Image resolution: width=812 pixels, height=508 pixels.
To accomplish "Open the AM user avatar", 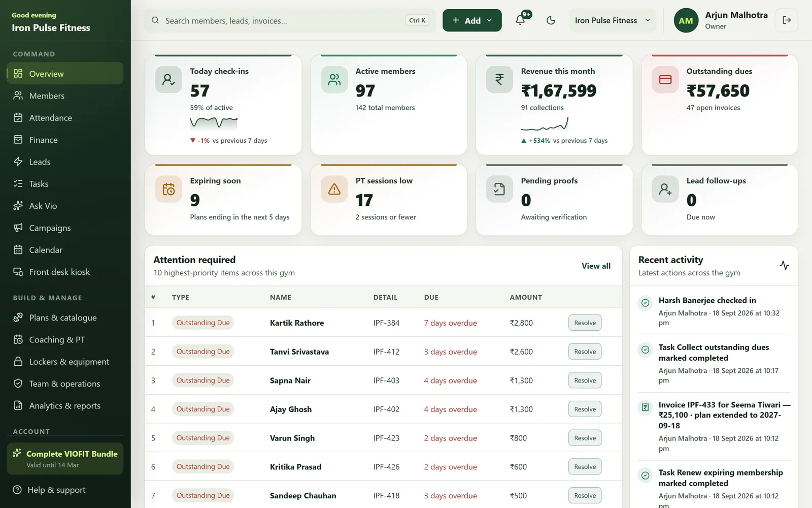I will click(x=686, y=21).
